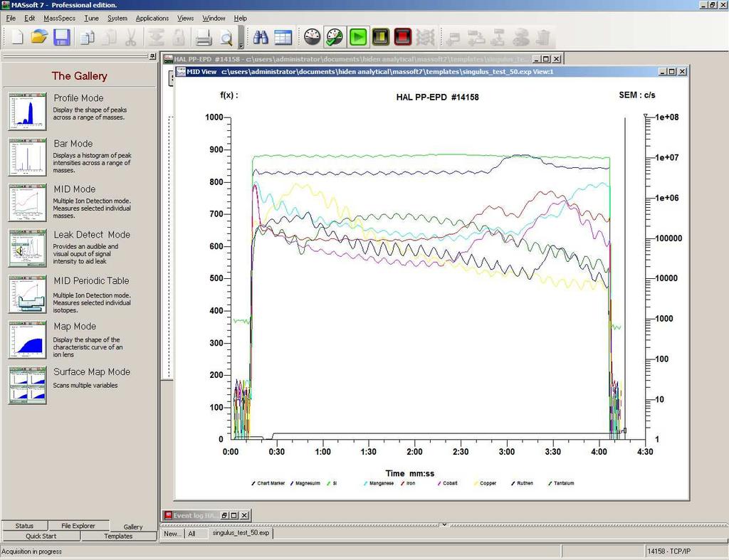
Task: Click the gauge with green checkmark icon
Action: pyautogui.click(x=335, y=37)
